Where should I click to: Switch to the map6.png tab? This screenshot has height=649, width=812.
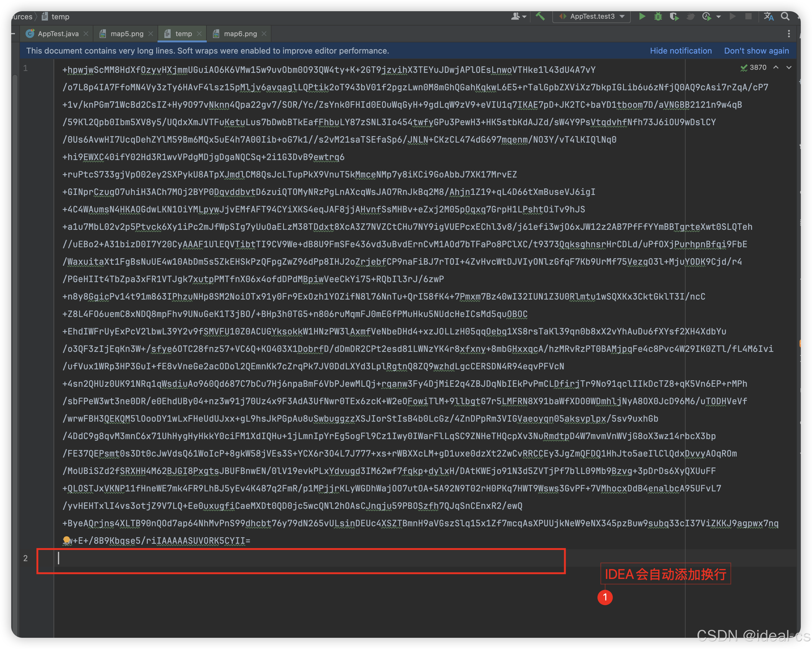pyautogui.click(x=240, y=34)
